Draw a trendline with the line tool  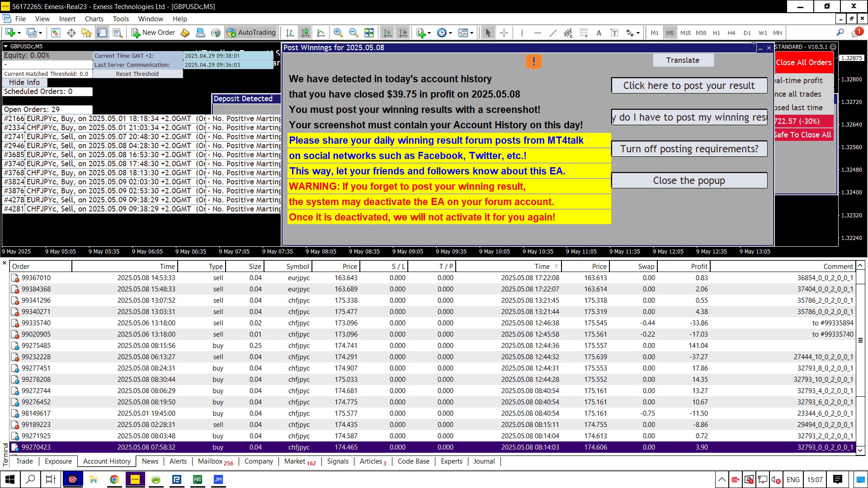(x=553, y=33)
